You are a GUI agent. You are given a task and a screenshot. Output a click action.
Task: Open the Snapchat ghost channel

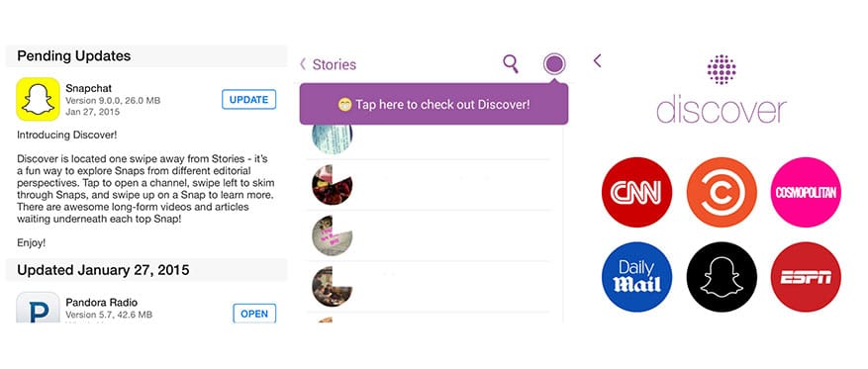[722, 277]
